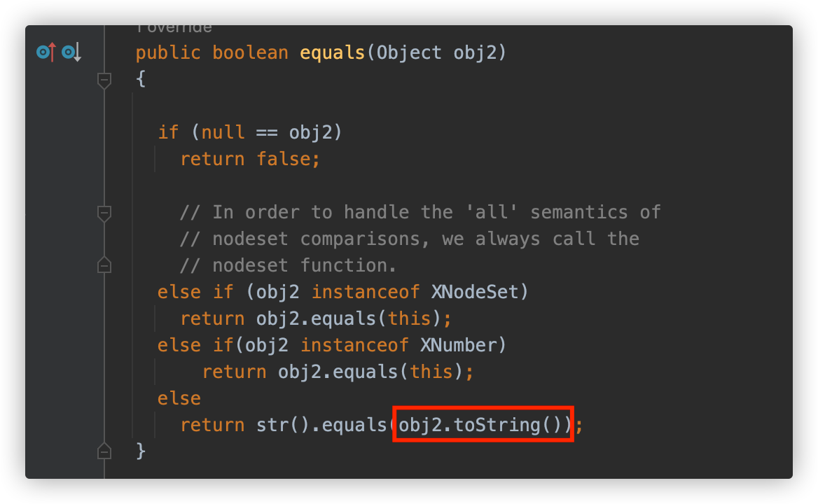The width and height of the screenshot is (818, 504).
Task: Click the Object parameter type
Action: pos(409,52)
